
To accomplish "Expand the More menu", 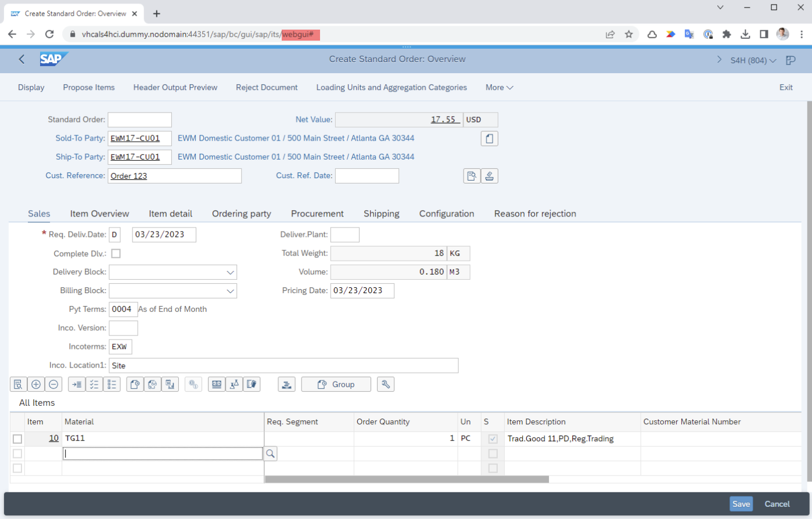I will pyautogui.click(x=498, y=87).
